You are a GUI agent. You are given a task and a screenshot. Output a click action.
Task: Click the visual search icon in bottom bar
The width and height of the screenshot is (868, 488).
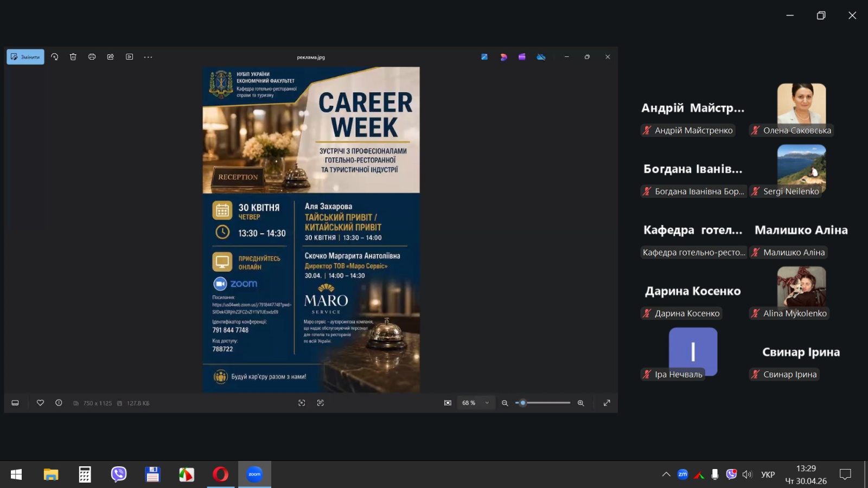(x=302, y=403)
